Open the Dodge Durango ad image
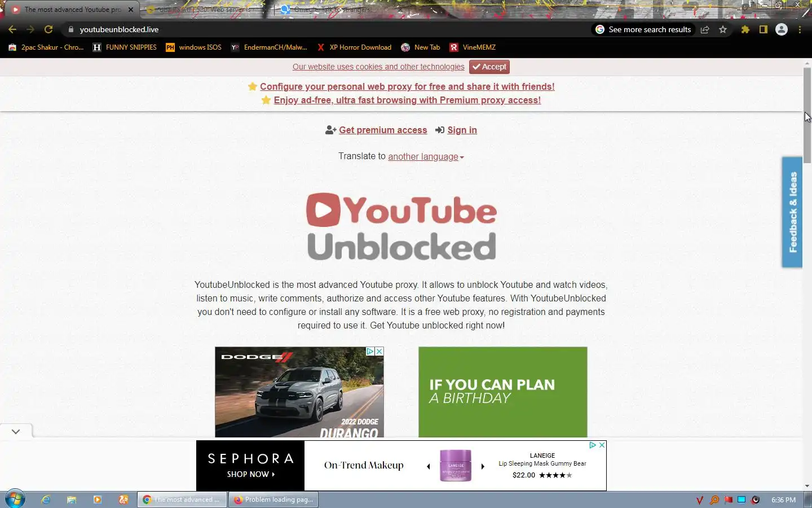This screenshot has height=508, width=812. (299, 392)
